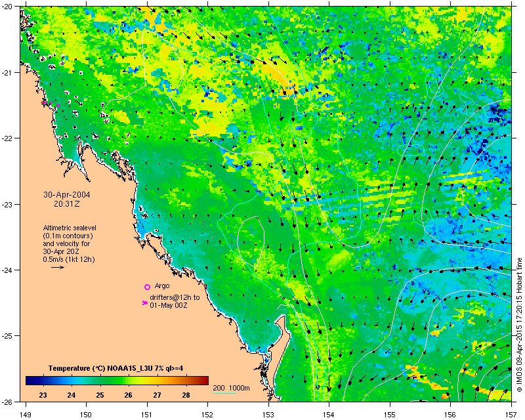This screenshot has height=420, width=525.
Task: Click the longitude axis label '155'
Action: pyautogui.click(x=390, y=415)
